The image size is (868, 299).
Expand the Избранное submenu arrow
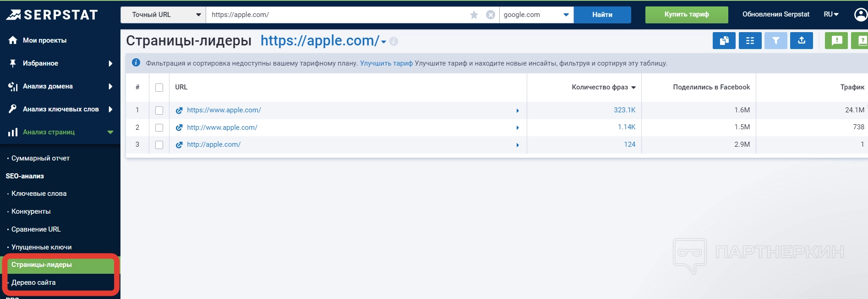coord(110,63)
